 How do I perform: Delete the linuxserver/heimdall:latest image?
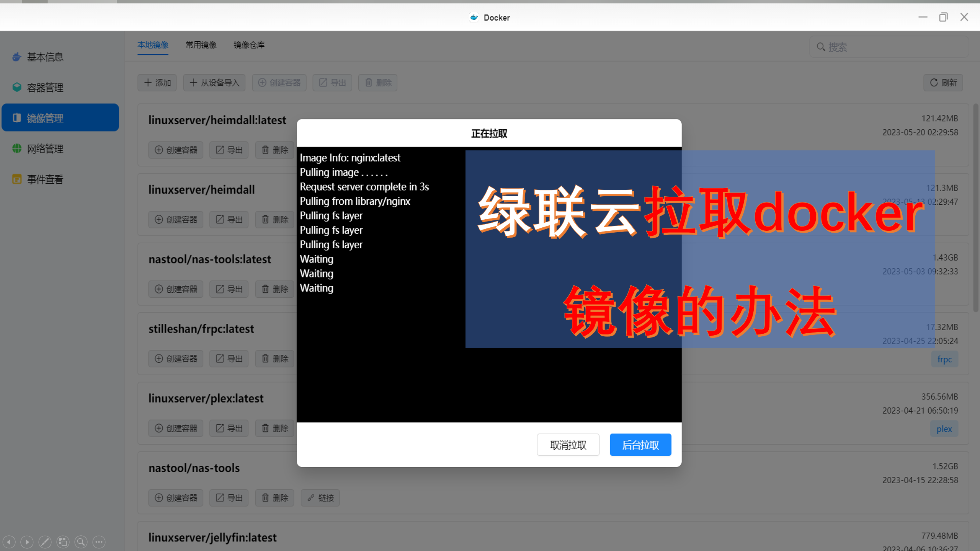pyautogui.click(x=274, y=150)
